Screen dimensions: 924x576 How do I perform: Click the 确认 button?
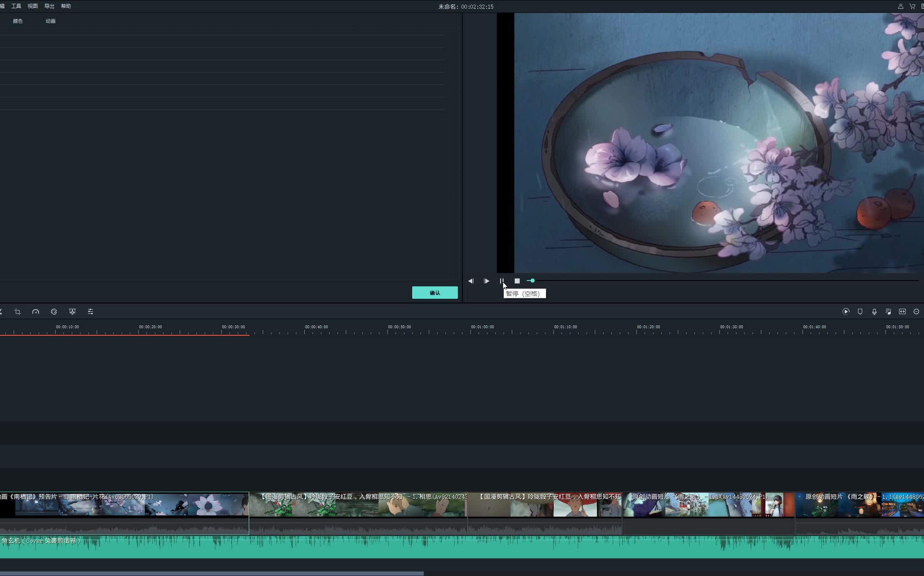tap(435, 293)
